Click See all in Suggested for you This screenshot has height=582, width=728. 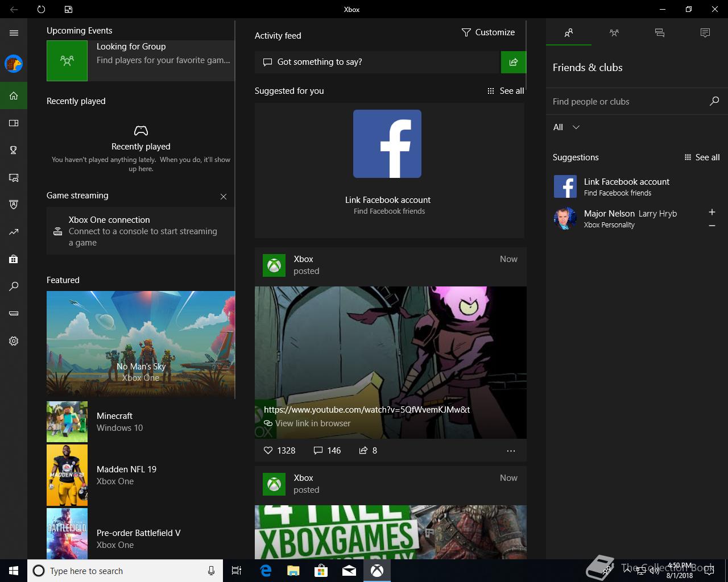pos(506,91)
